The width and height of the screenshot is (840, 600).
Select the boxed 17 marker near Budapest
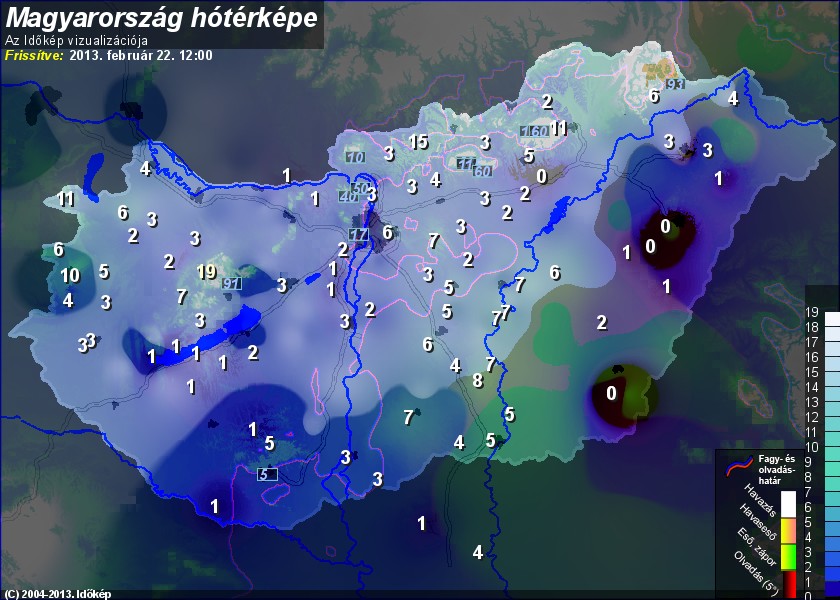pos(359,234)
